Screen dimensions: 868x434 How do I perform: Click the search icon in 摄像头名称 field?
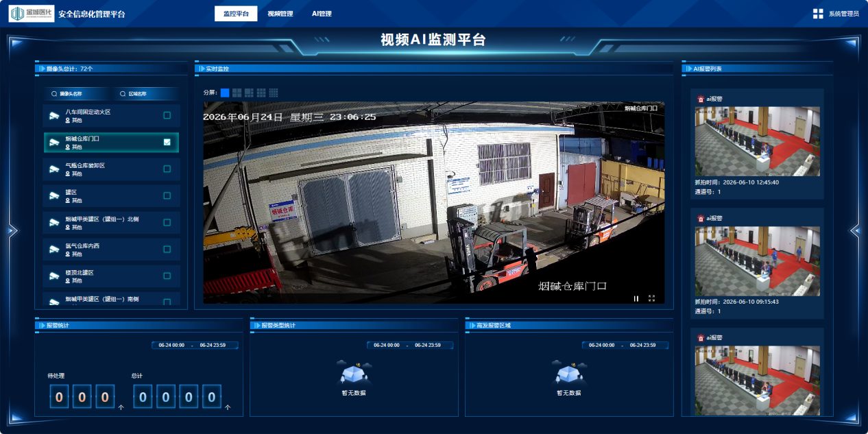[55, 94]
